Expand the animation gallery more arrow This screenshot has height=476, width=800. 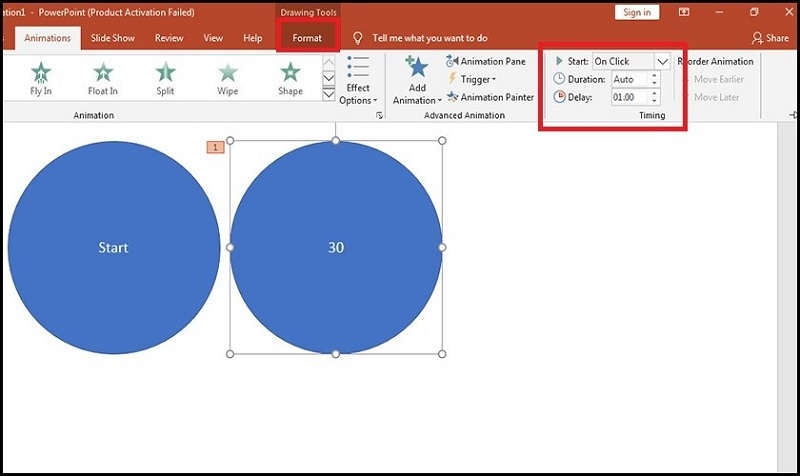click(330, 95)
